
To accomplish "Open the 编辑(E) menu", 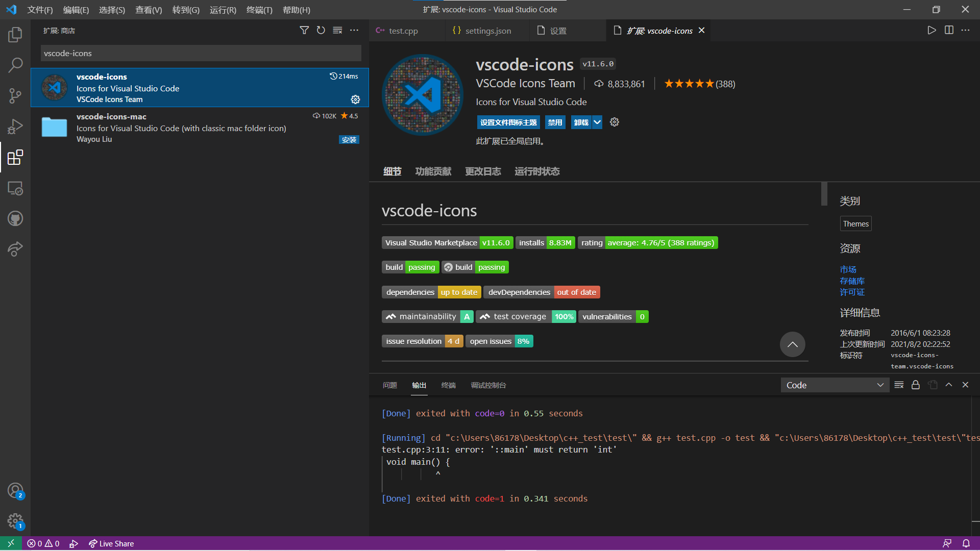I will tap(76, 10).
